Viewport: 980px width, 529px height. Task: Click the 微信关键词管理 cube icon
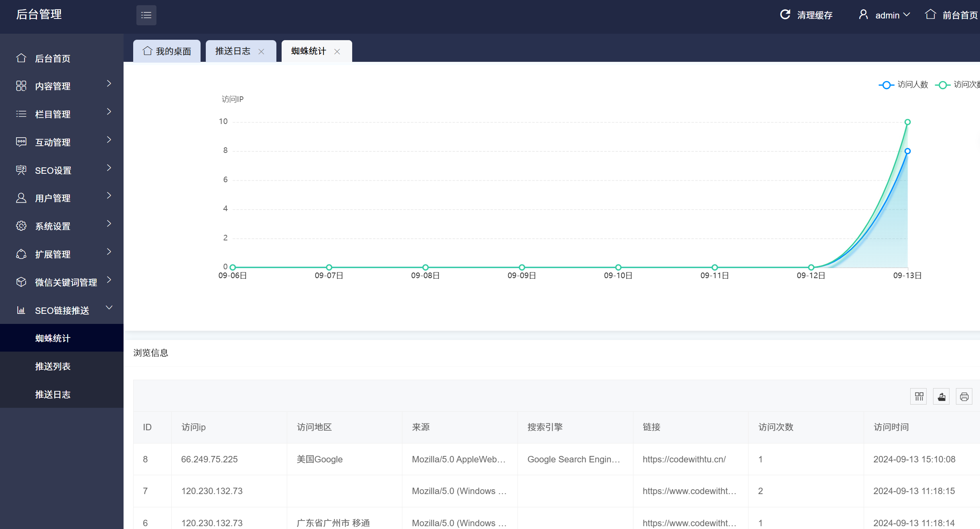pos(21,282)
